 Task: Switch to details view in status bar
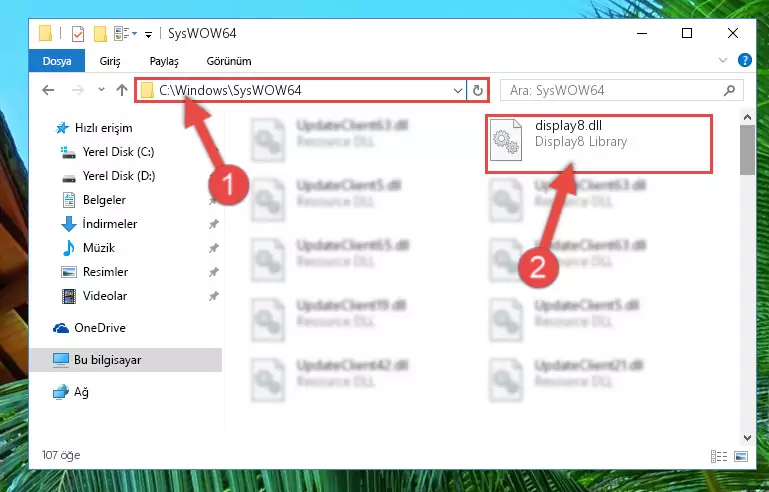pyautogui.click(x=718, y=456)
